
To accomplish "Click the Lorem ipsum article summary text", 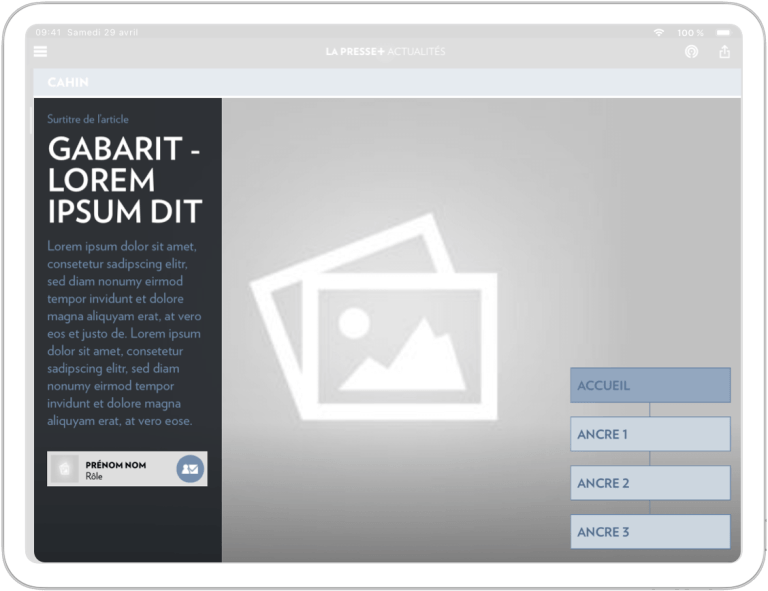I will pyautogui.click(x=124, y=333).
